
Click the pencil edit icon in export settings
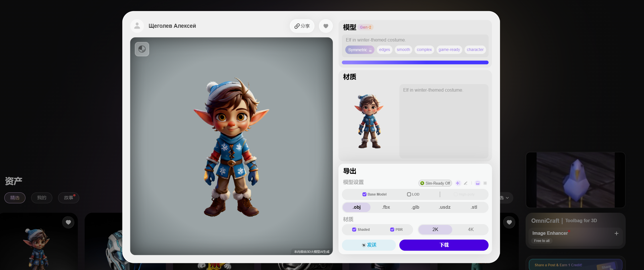pyautogui.click(x=466, y=183)
